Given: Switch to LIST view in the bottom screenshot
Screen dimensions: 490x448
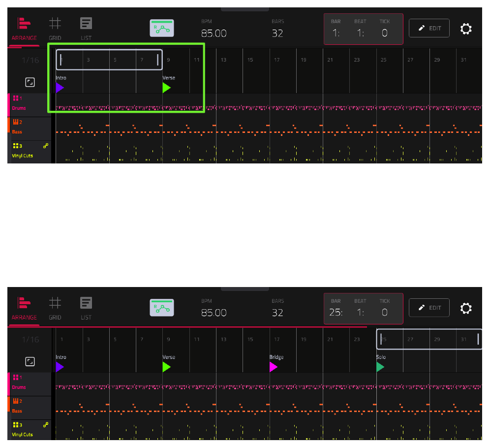Looking at the screenshot, I should pos(86,309).
